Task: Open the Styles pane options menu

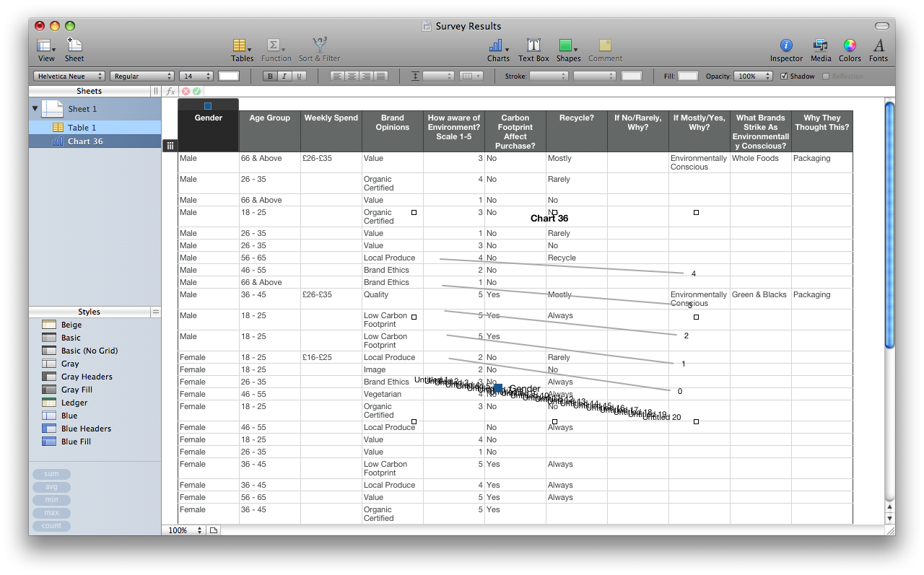Action: (x=155, y=312)
